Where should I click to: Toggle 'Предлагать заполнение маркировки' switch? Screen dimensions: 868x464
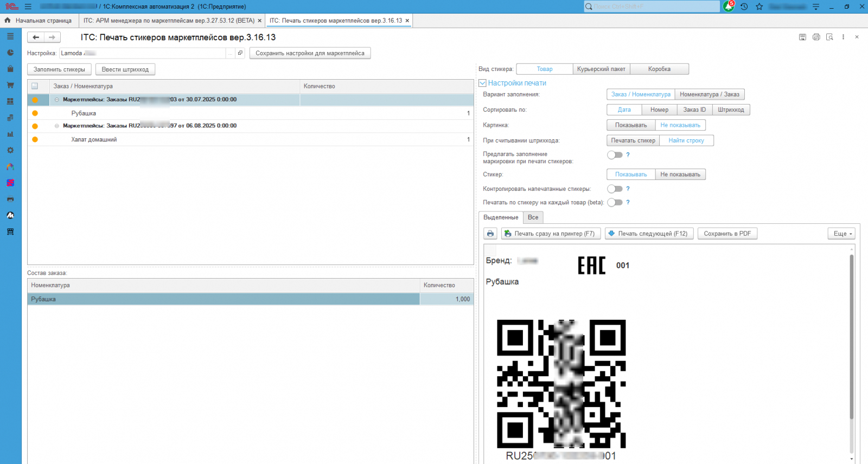(615, 155)
